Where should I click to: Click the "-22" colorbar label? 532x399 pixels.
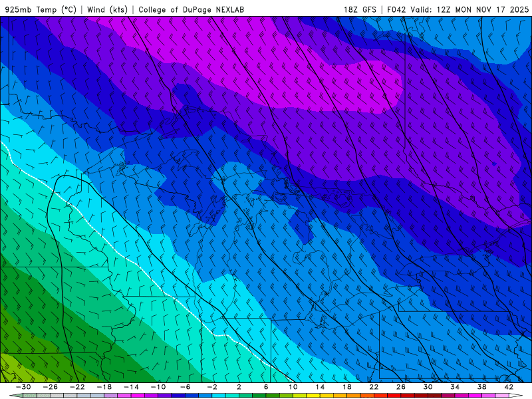click(77, 387)
